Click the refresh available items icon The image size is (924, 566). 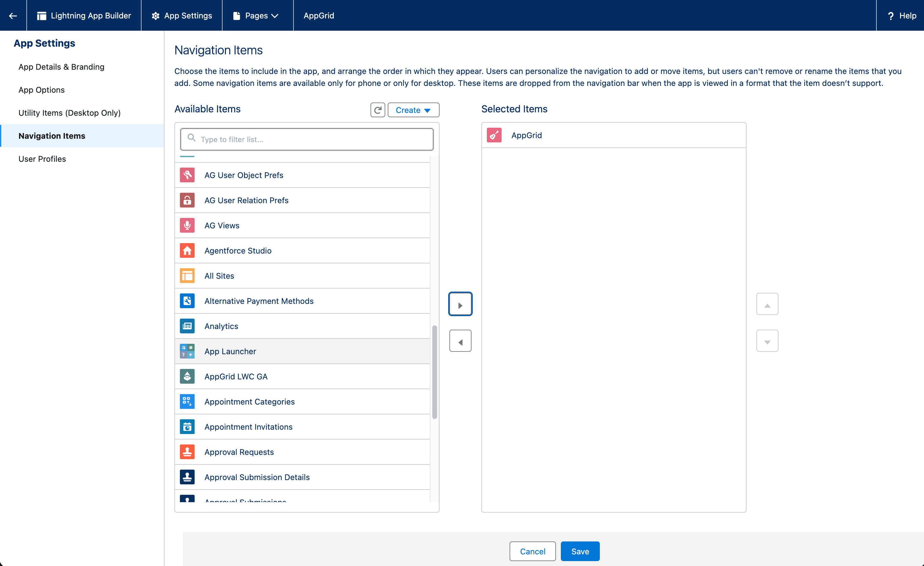tap(378, 110)
